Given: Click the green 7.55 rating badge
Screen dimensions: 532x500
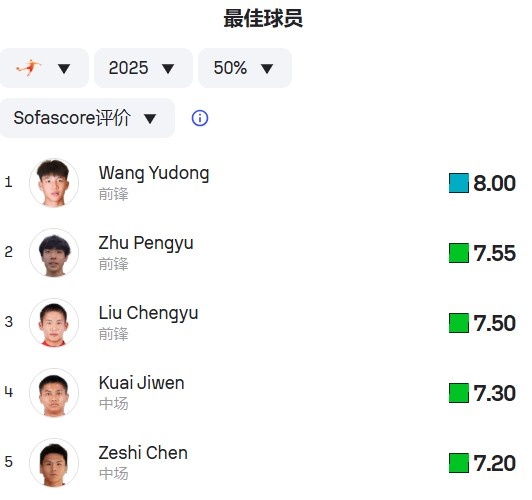Looking at the screenshot, I should (x=482, y=253).
